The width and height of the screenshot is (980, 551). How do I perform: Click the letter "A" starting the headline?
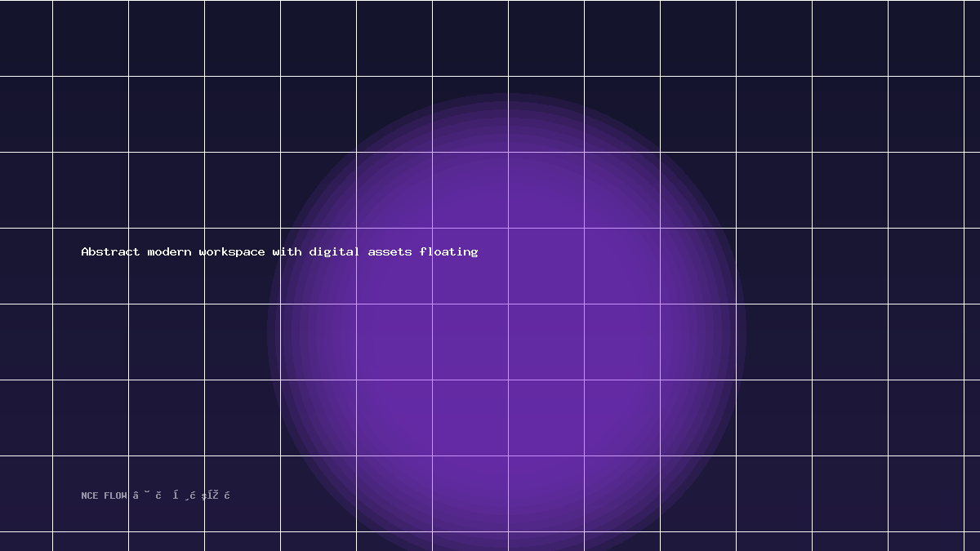pos(85,251)
